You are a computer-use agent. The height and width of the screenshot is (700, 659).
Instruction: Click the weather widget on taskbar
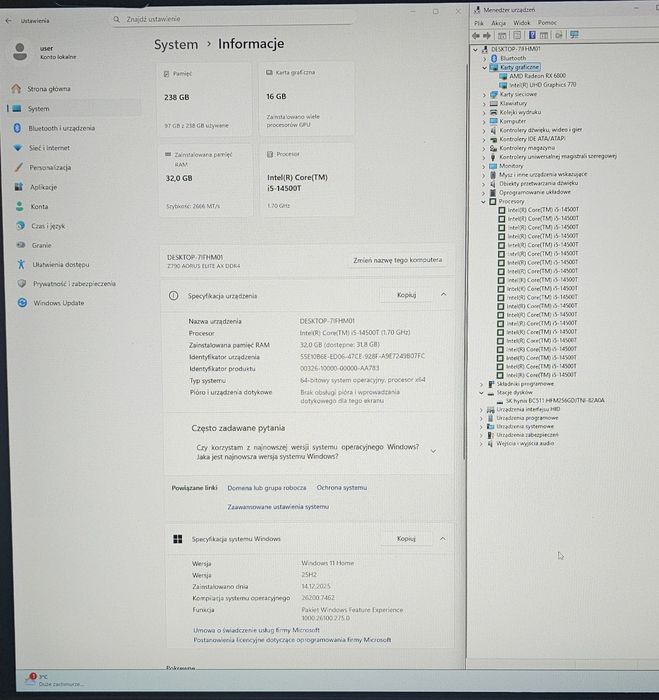(x=54, y=680)
